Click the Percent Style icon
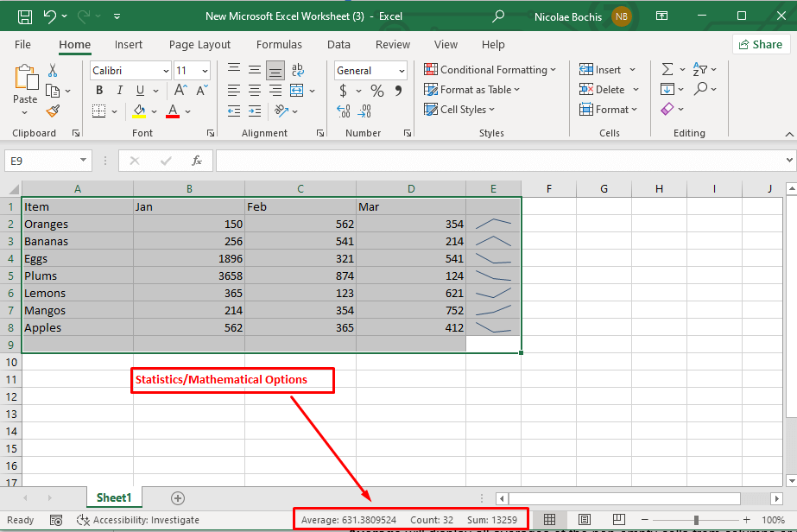This screenshot has width=797, height=532. tap(377, 91)
